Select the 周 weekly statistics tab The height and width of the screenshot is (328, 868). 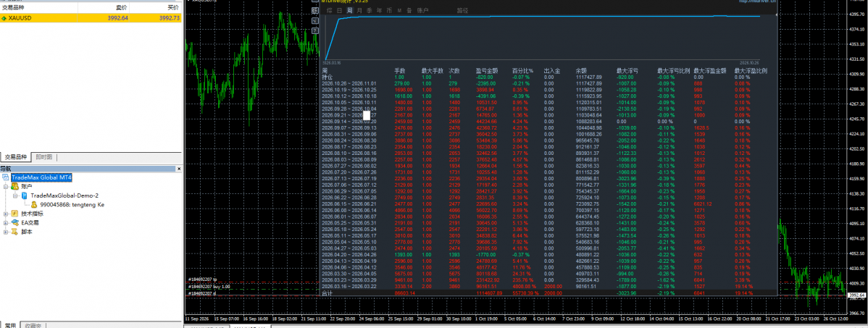pos(349,11)
